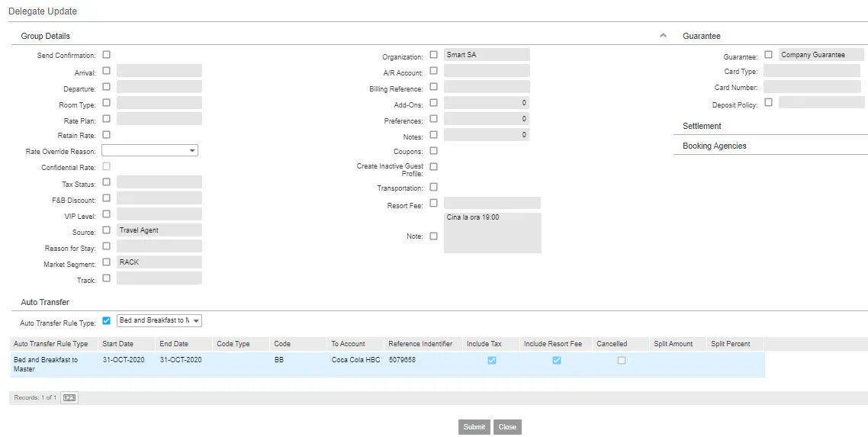Screen dimensions: 868x437
Task: Toggle the A/R Account checkbox
Action: [433, 71]
